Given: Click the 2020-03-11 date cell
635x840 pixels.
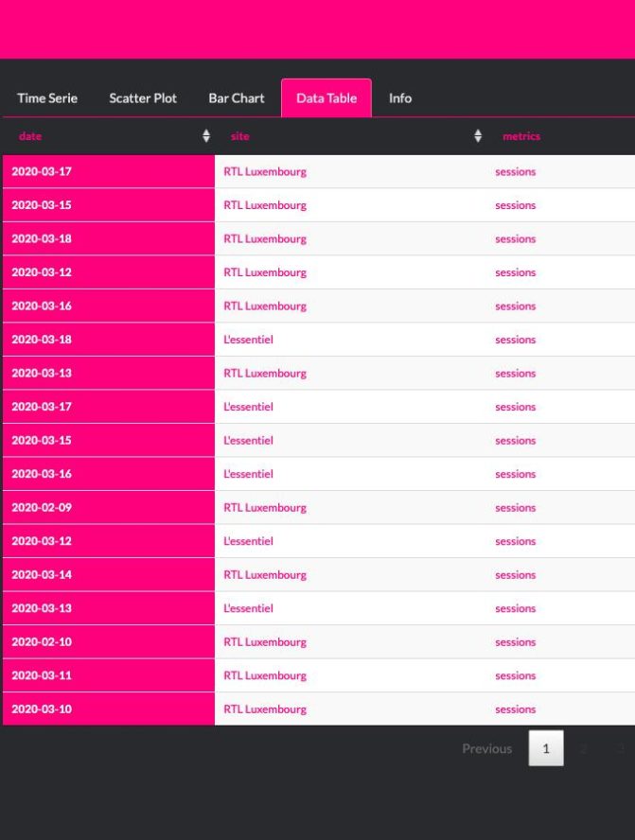Looking at the screenshot, I should (42, 675).
